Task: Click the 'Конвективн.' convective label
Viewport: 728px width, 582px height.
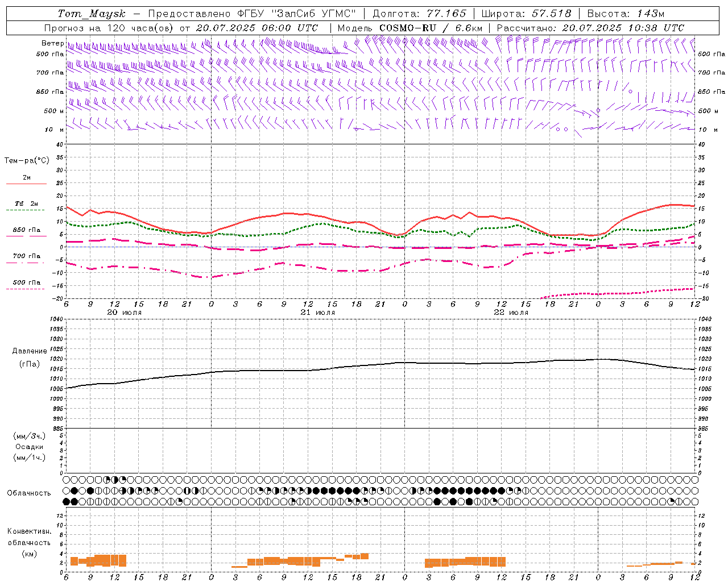Action: coord(30,531)
